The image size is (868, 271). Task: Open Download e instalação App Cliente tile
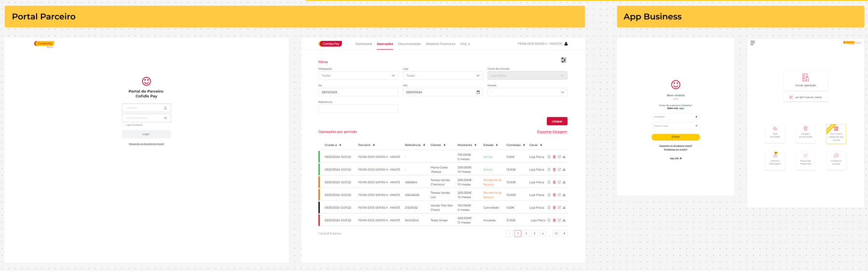coord(836,134)
